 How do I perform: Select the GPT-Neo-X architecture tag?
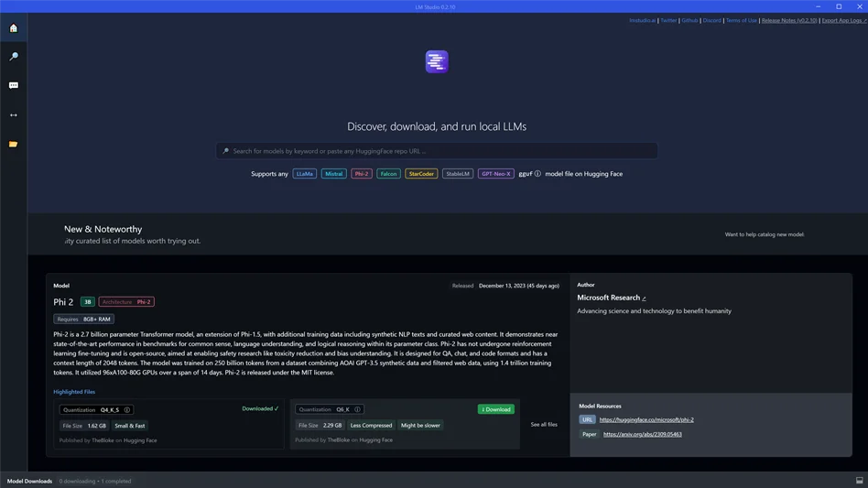[x=496, y=174]
